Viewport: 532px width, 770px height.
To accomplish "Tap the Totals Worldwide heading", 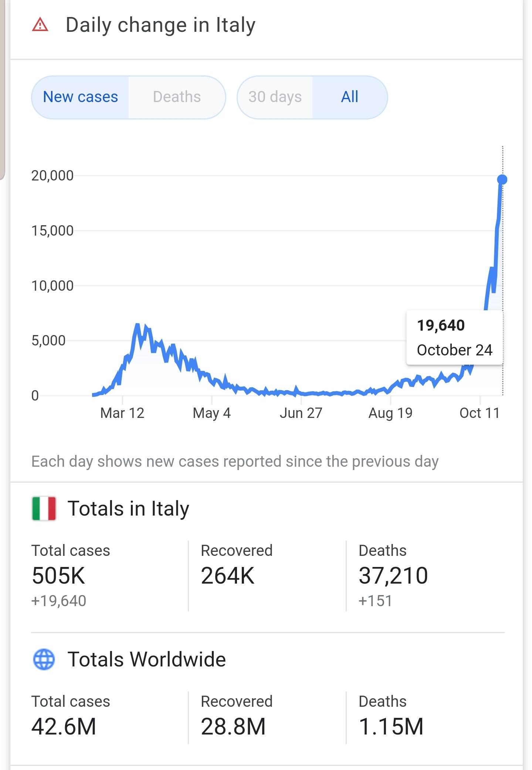I will coord(146,659).
